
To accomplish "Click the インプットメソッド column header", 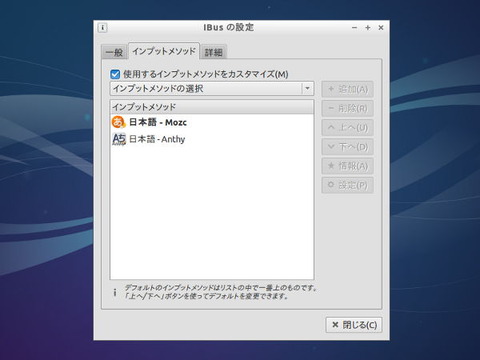I will pos(212,107).
